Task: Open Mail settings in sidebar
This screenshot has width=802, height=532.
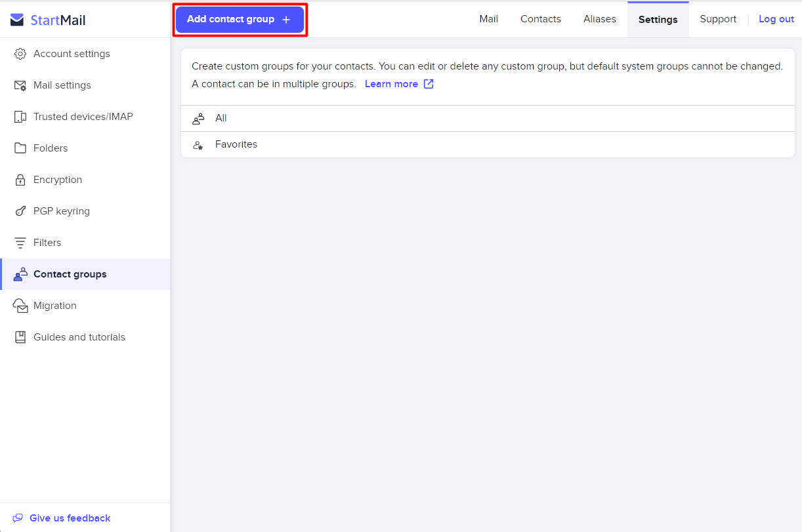Action: 85,85
